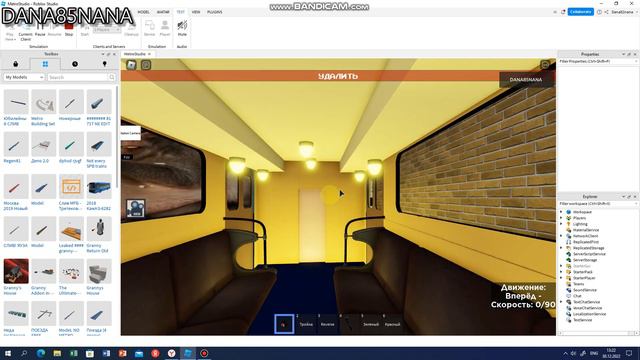Click the Toolbox search magnifier icon
The height and width of the screenshot is (360, 640).
[x=112, y=77]
